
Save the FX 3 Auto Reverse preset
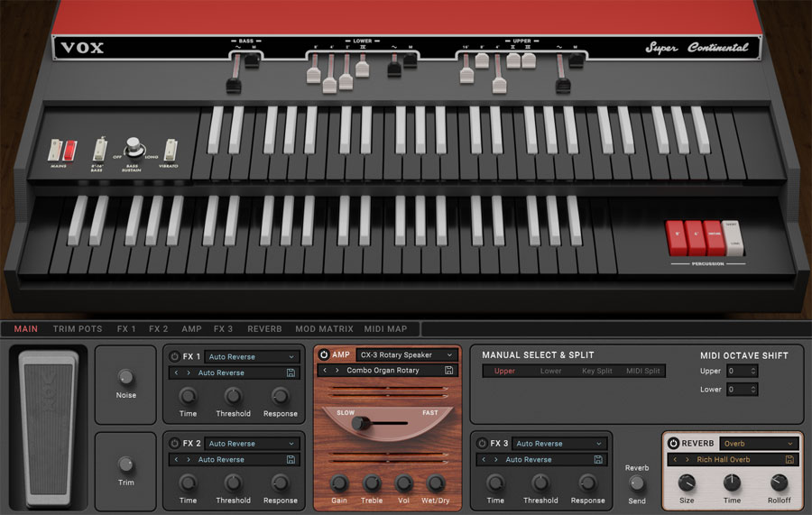coord(598,460)
